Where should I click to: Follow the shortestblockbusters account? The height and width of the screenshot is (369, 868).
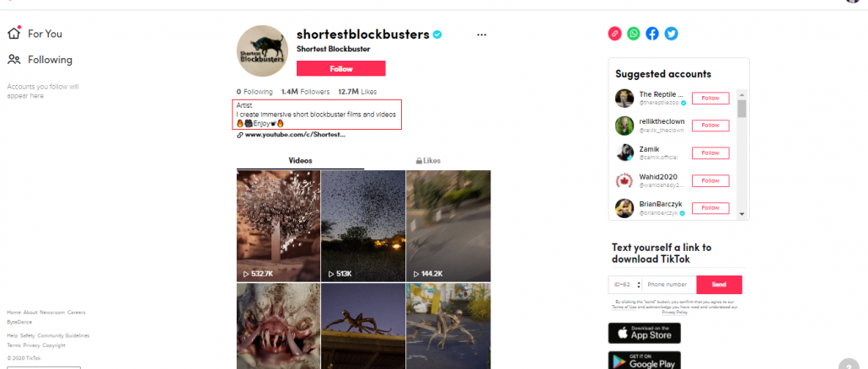click(x=341, y=68)
